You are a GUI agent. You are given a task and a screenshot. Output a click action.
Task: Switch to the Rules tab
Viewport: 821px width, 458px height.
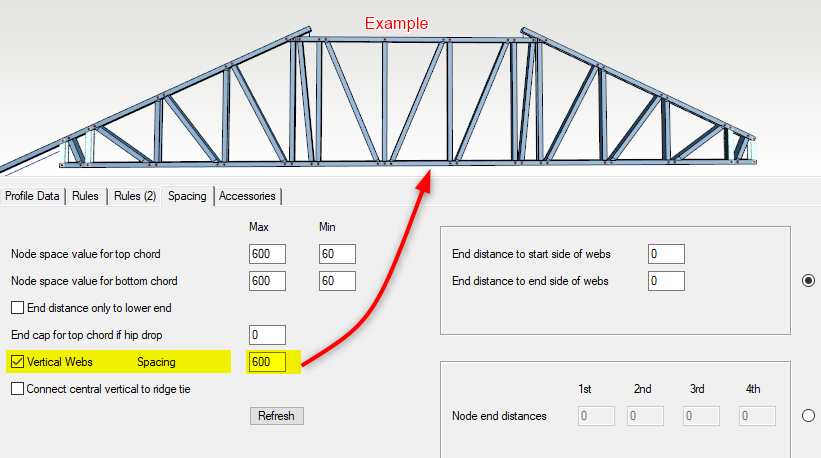pyautogui.click(x=85, y=196)
